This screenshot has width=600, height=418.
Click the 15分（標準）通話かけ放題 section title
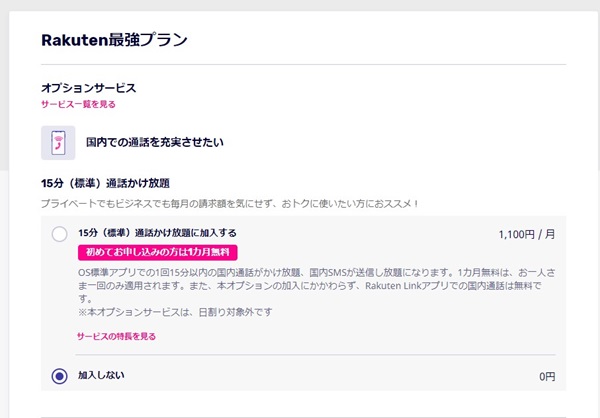[105, 183]
